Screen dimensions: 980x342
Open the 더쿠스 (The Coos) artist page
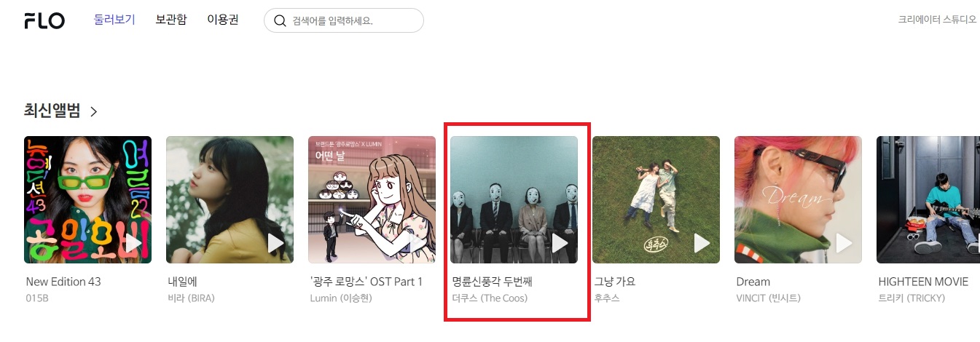click(x=490, y=298)
